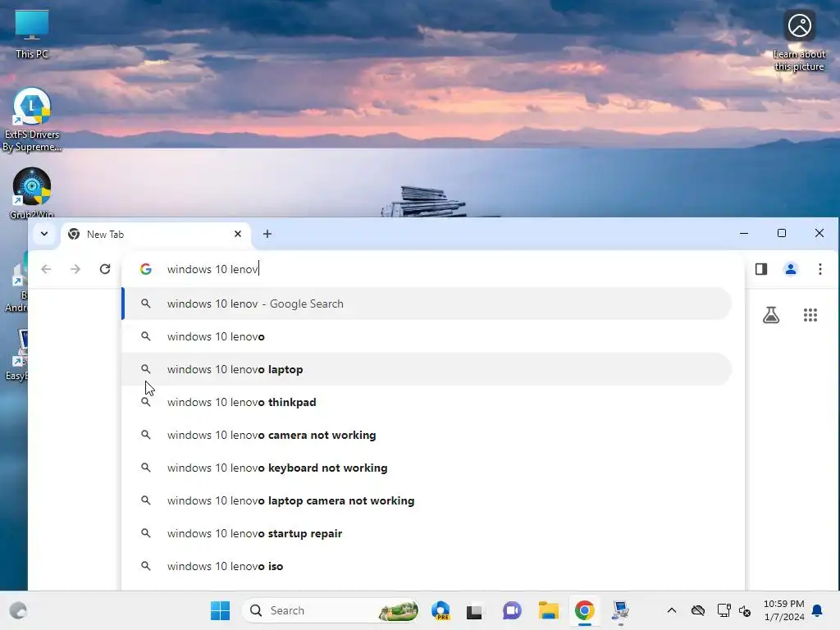The width and height of the screenshot is (840, 630).
Task: Open ExtFS Drivers desktop shortcut
Action: pos(32,119)
